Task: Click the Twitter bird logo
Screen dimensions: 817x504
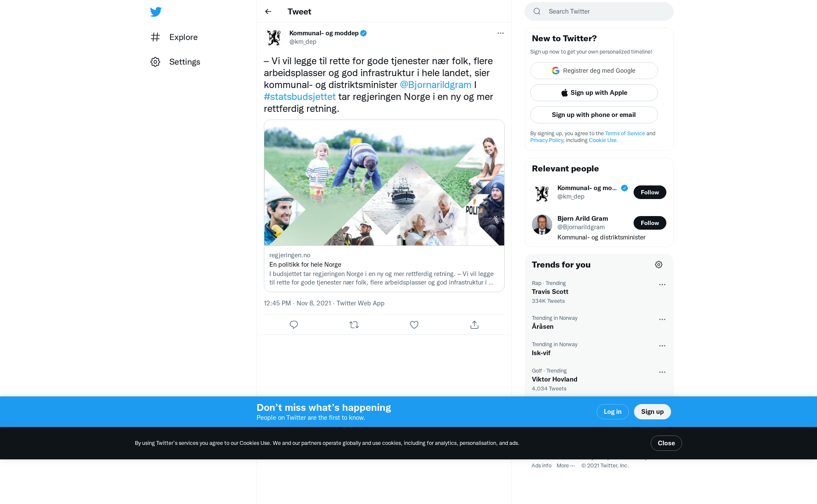Action: [x=156, y=12]
